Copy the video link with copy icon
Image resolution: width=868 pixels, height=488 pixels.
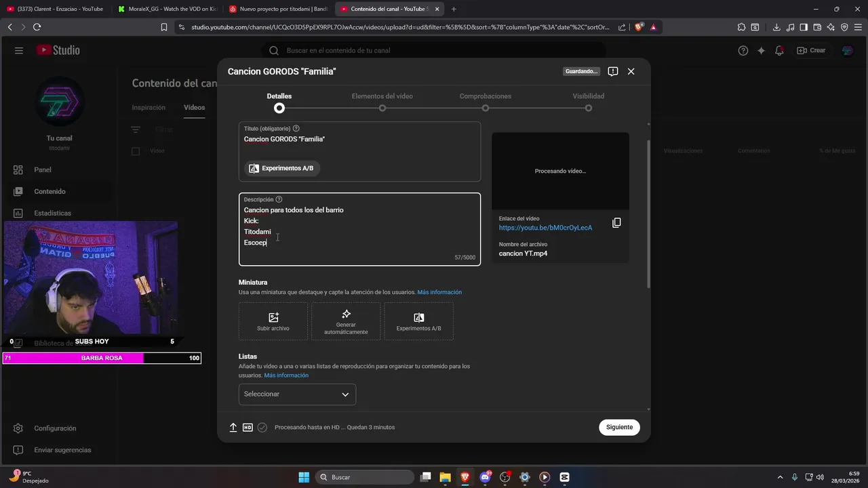click(x=616, y=223)
